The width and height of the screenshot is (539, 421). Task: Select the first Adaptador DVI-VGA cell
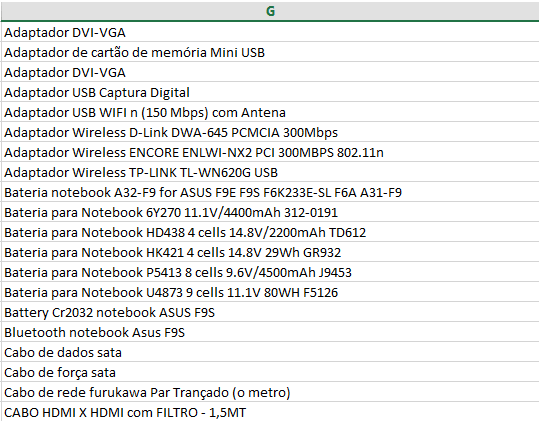coord(270,32)
